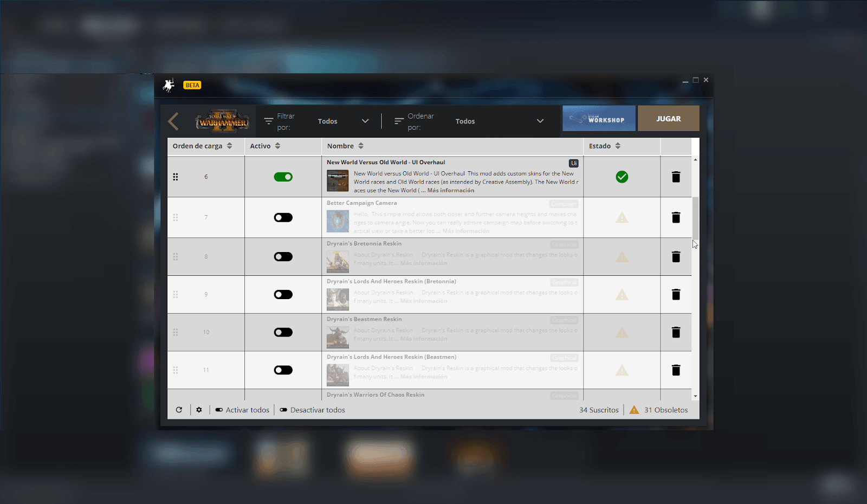
Task: Click Dryrain's Beastmen Reskin thumbnail
Action: point(338,338)
